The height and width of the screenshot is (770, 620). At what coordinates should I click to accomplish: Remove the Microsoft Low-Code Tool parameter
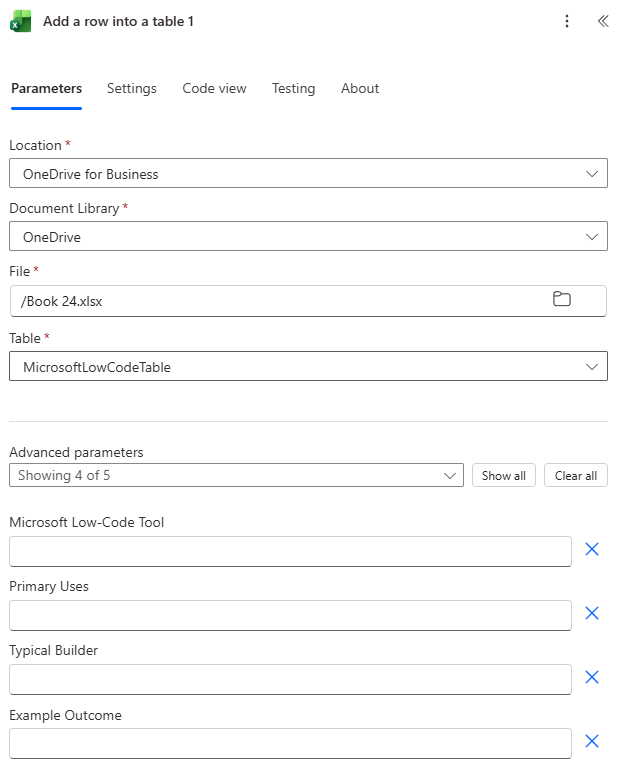[592, 549]
